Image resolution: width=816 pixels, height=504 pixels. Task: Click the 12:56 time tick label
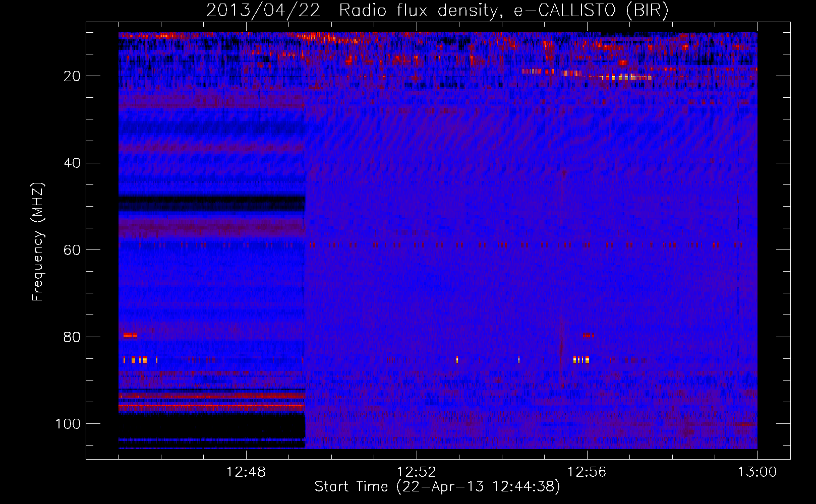click(x=587, y=472)
